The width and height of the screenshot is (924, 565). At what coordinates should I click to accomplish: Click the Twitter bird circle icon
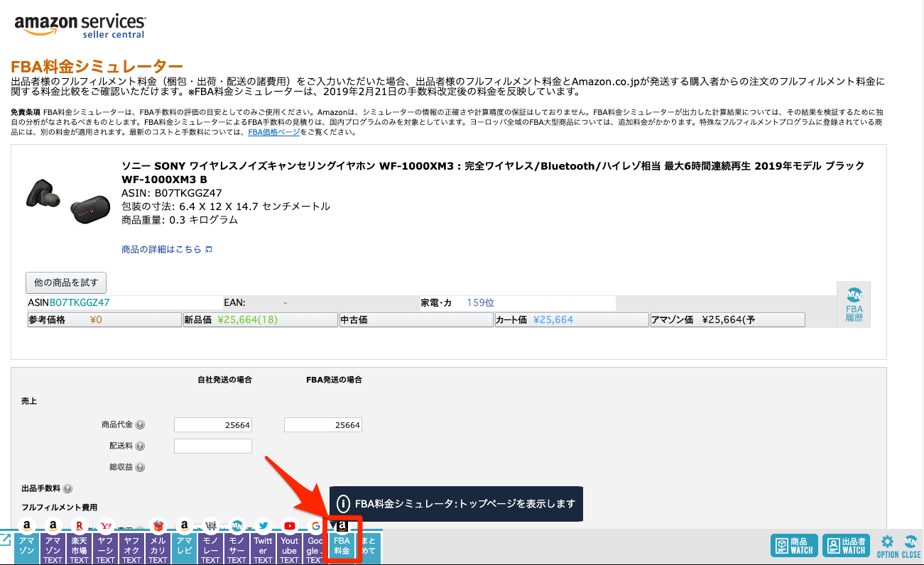pyautogui.click(x=263, y=526)
